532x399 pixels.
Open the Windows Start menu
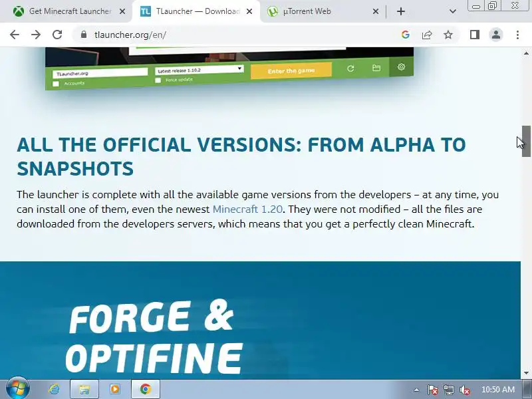18,389
